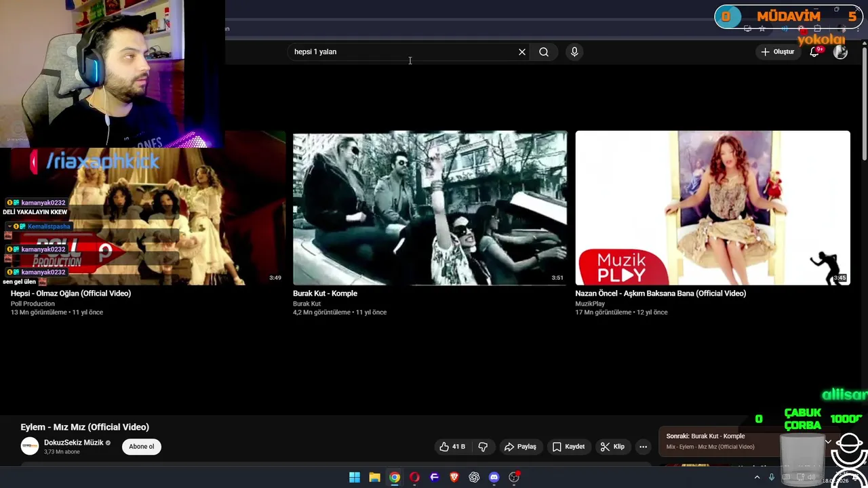Open the purple F app in the taskbar
The width and height of the screenshot is (868, 488).
(x=435, y=477)
